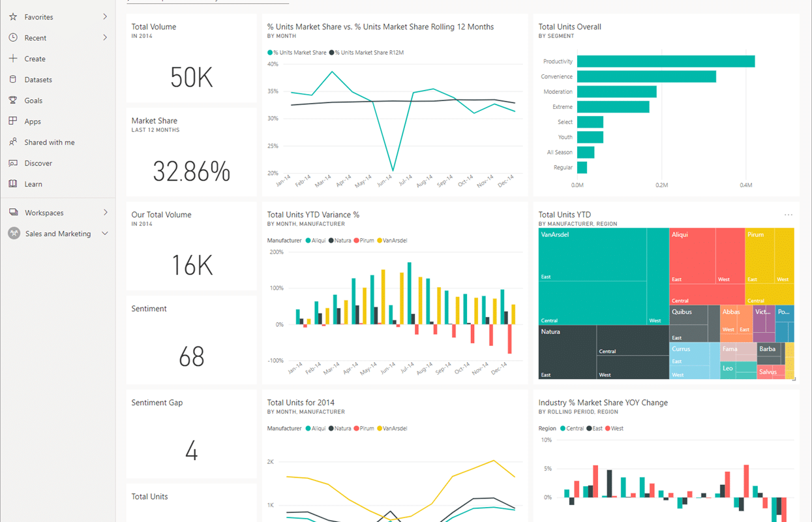Expand the Favorites flyout chevron
812x522 pixels.
tap(105, 17)
